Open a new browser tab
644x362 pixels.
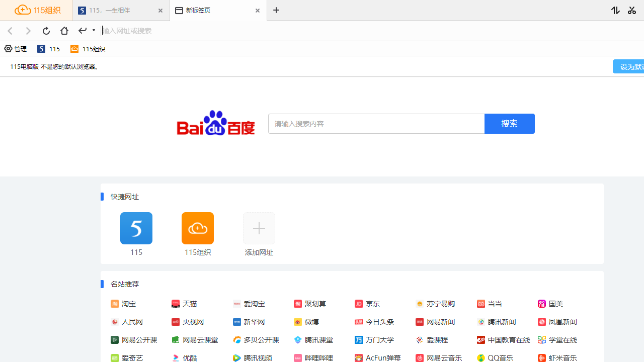[x=276, y=10]
